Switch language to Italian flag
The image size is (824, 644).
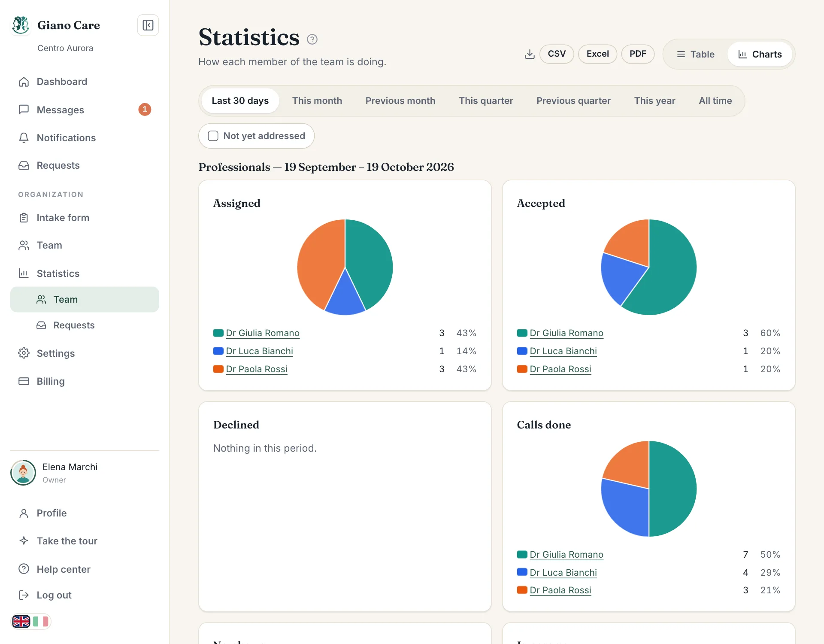tap(41, 621)
